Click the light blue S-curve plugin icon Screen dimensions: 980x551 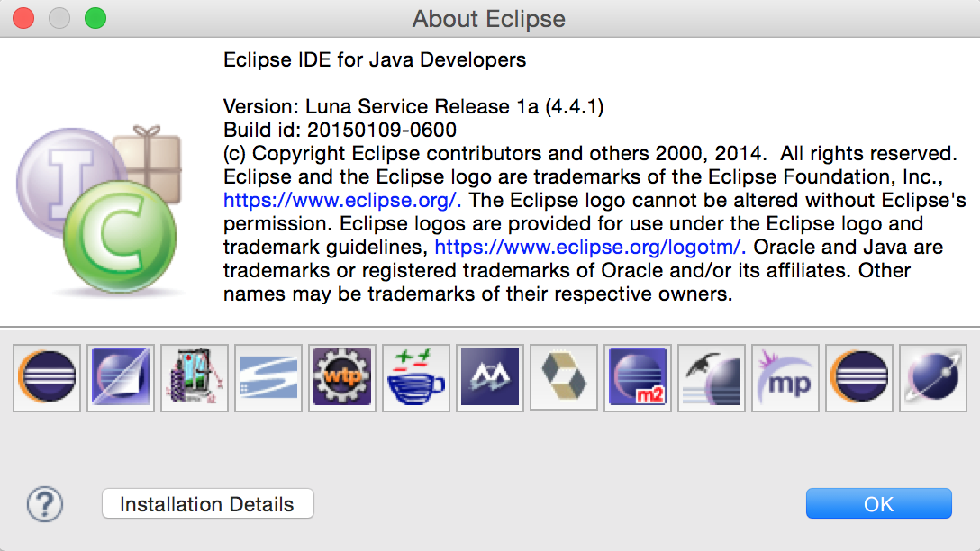tap(268, 378)
